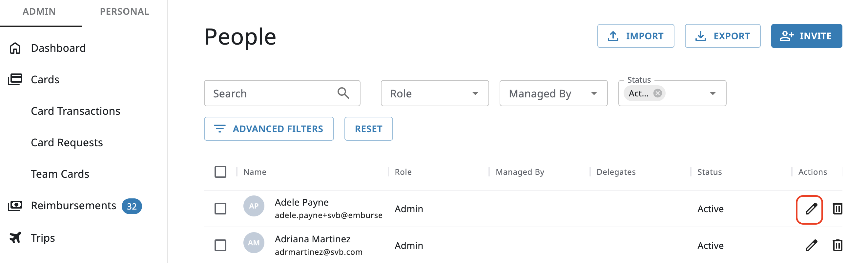
Task: Click the edit pencil for Adele Payne
Action: click(x=811, y=209)
